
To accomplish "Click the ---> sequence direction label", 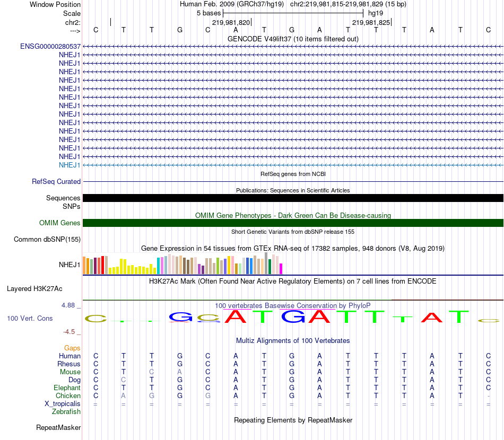I will pos(75,31).
